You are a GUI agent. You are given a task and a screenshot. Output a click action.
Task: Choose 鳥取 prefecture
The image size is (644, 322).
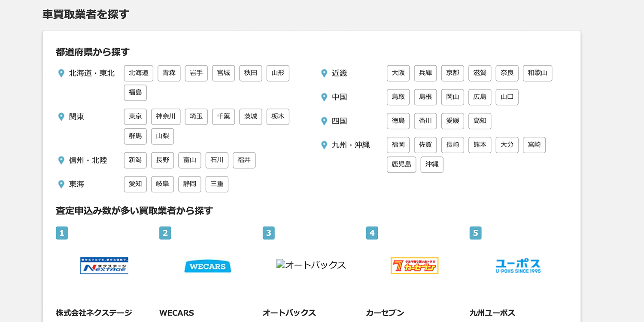[398, 97]
